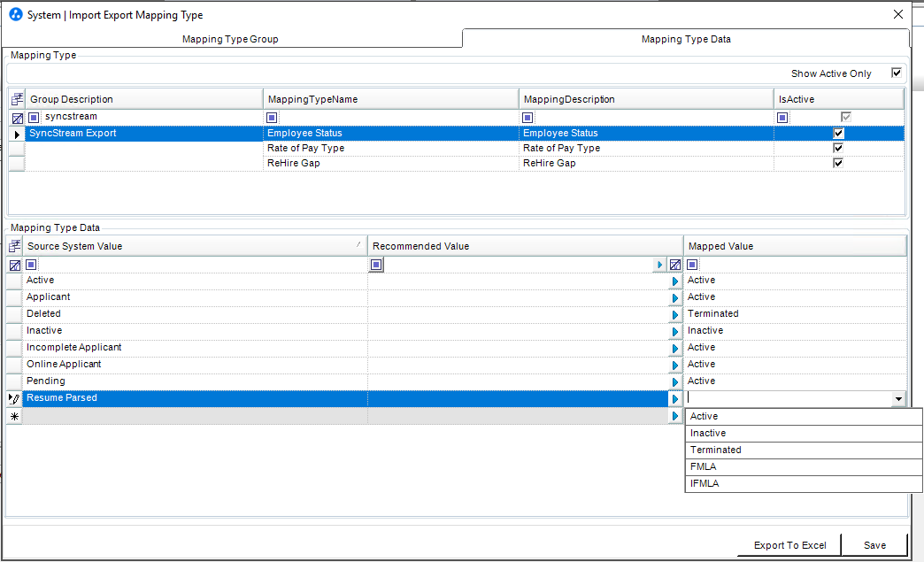Screen dimensions: 924x562
Task: Click the blue arrow in the new-row line
Action: click(674, 416)
